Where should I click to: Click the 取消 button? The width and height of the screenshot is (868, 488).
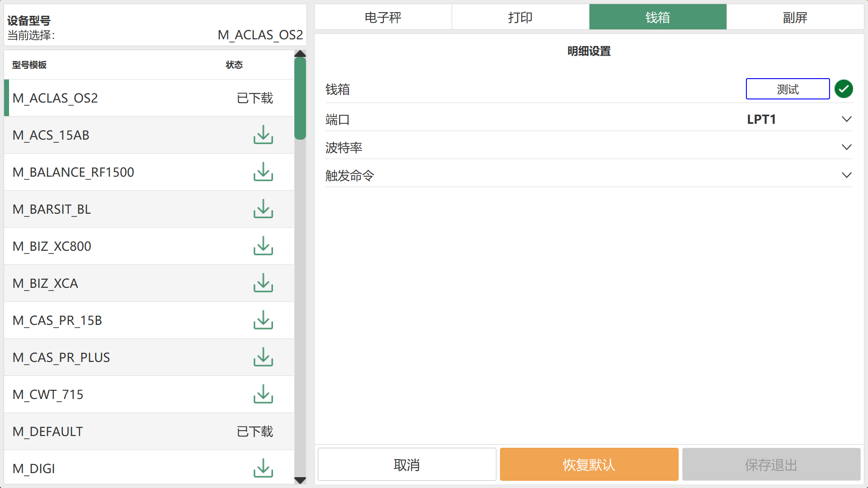[407, 465]
